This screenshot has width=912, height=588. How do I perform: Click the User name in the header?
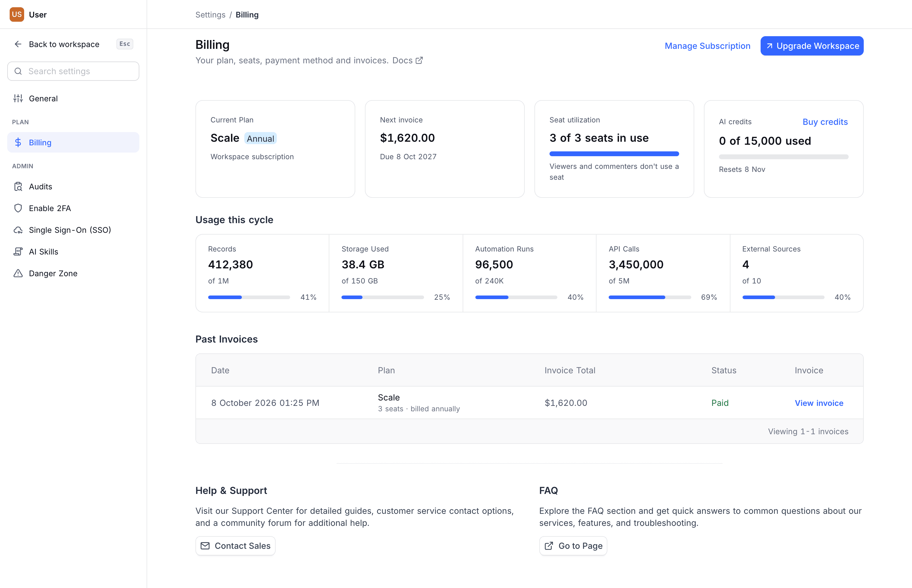(x=38, y=15)
